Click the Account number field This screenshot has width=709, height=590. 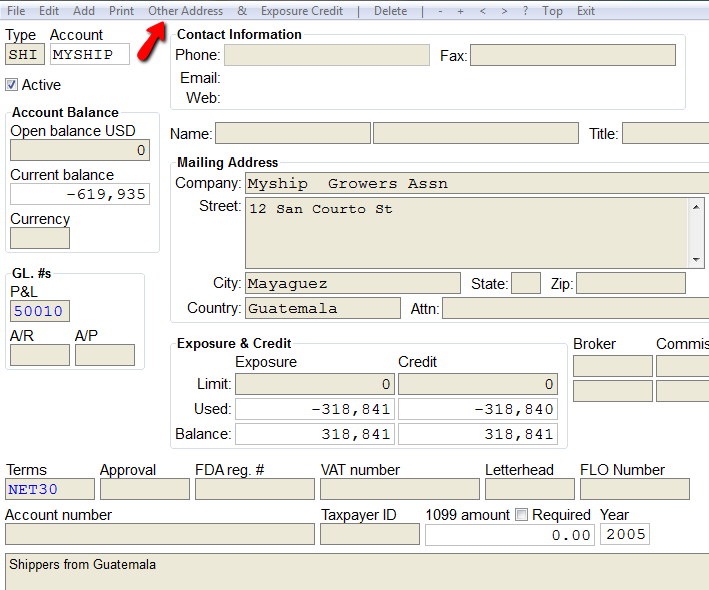click(160, 534)
